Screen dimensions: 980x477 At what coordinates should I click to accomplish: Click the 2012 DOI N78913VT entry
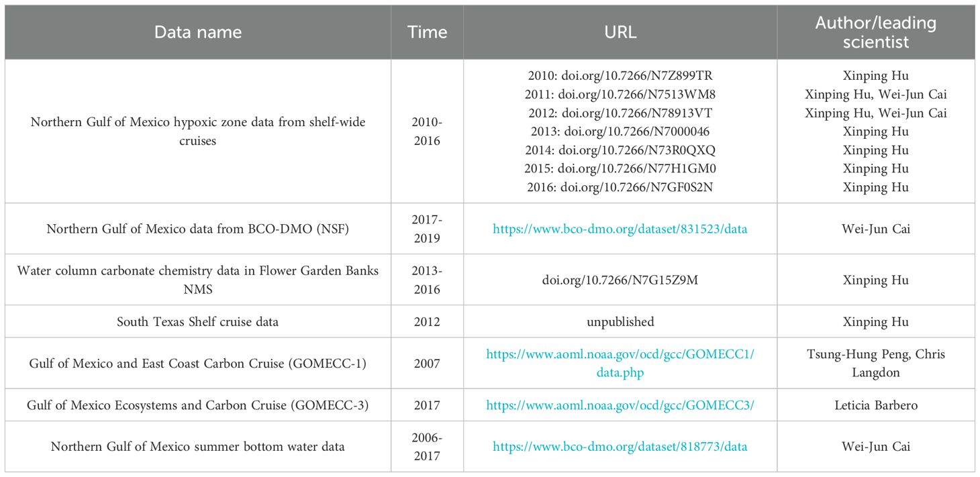(x=620, y=113)
